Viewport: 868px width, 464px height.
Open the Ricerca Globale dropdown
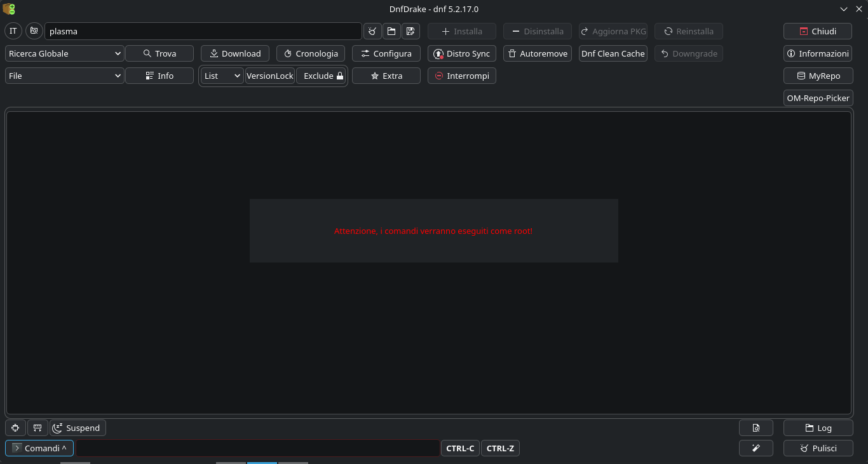pyautogui.click(x=65, y=53)
